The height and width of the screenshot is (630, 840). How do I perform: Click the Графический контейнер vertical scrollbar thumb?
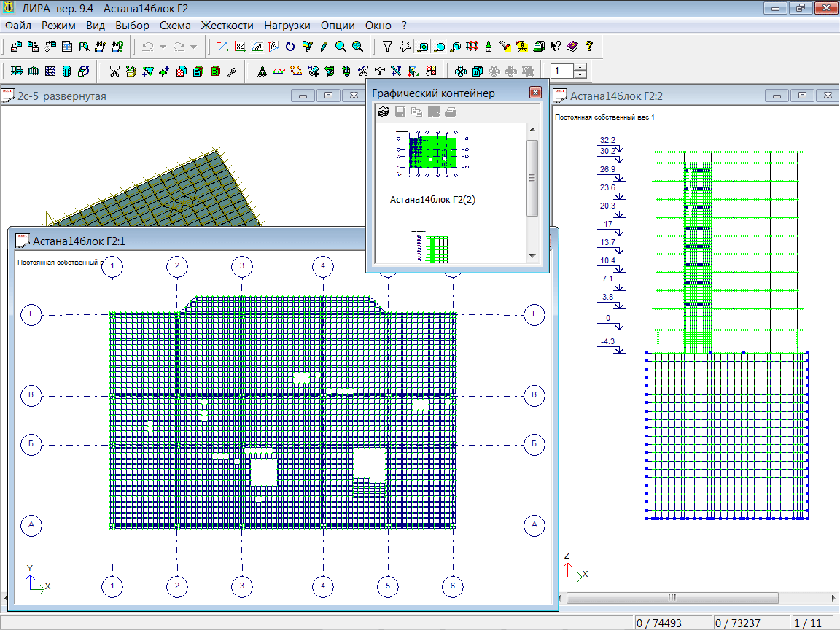(532, 177)
